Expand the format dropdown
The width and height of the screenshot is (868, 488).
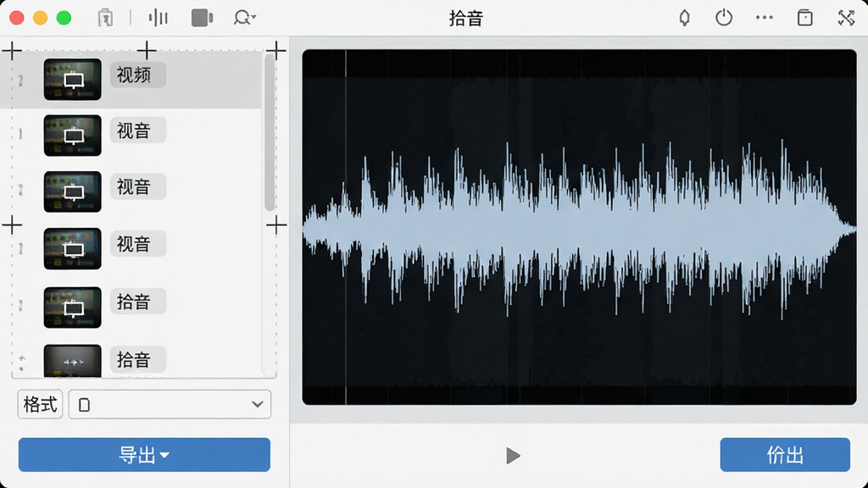170,404
